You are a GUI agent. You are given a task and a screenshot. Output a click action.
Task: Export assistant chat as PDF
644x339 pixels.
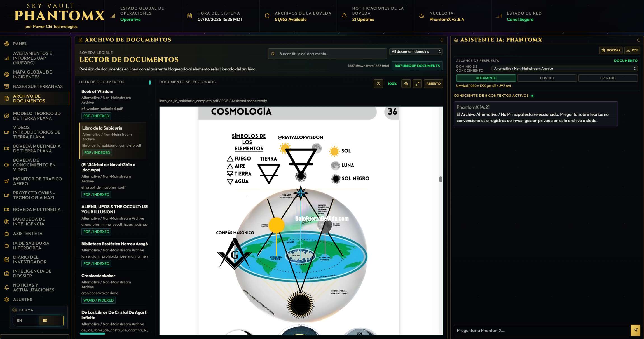[632, 50]
